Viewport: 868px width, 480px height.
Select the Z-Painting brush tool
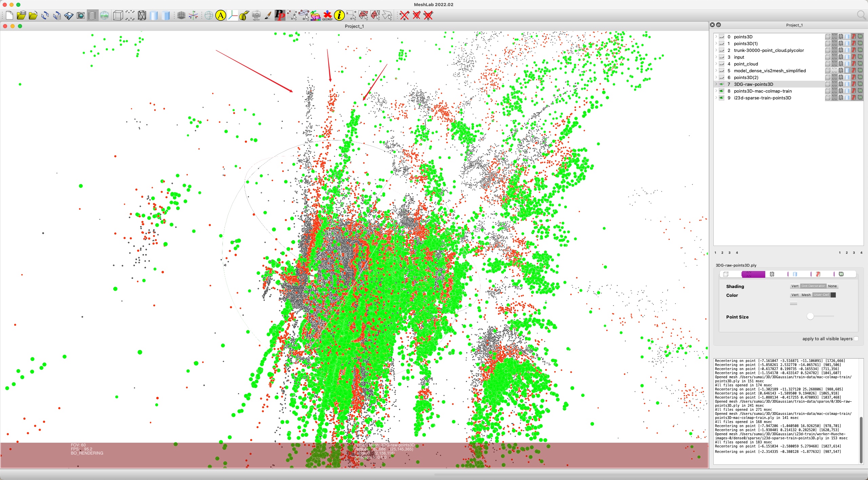point(268,15)
